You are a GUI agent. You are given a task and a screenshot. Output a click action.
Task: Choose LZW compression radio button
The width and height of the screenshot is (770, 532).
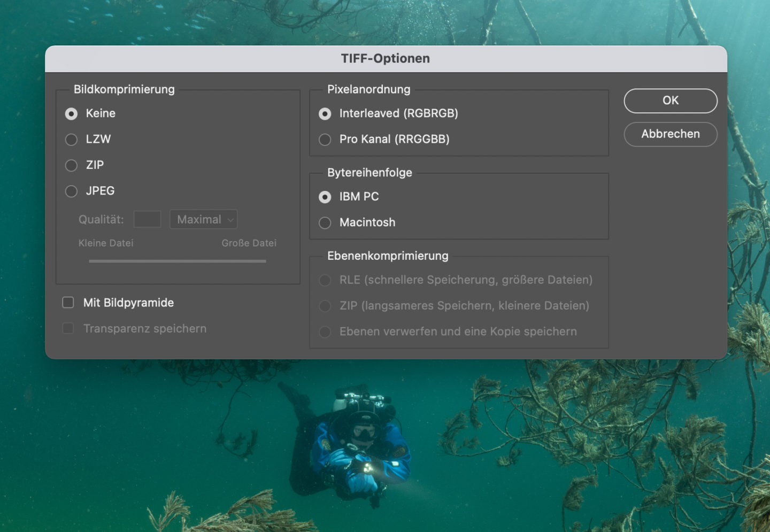[71, 140]
